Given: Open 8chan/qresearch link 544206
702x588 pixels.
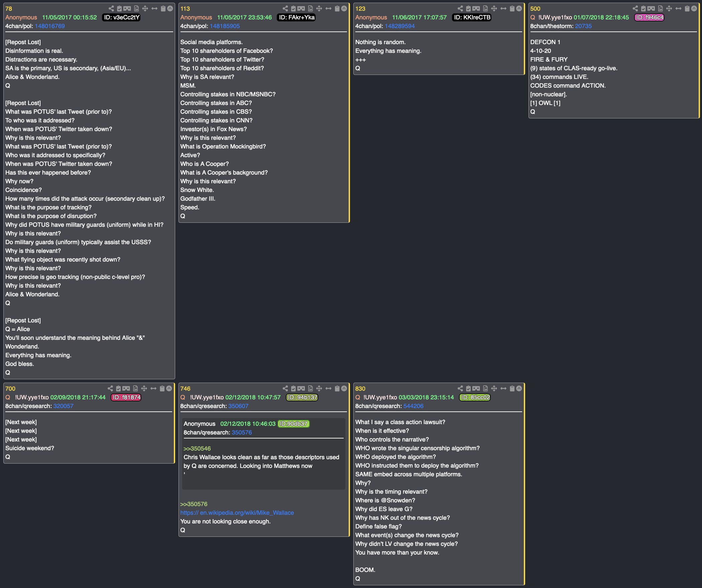Looking at the screenshot, I should [413, 406].
